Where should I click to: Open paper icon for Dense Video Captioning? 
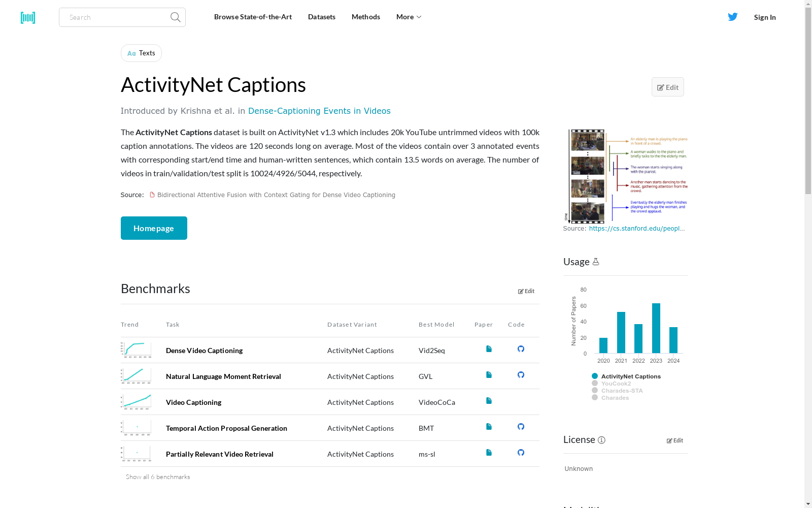point(489,349)
